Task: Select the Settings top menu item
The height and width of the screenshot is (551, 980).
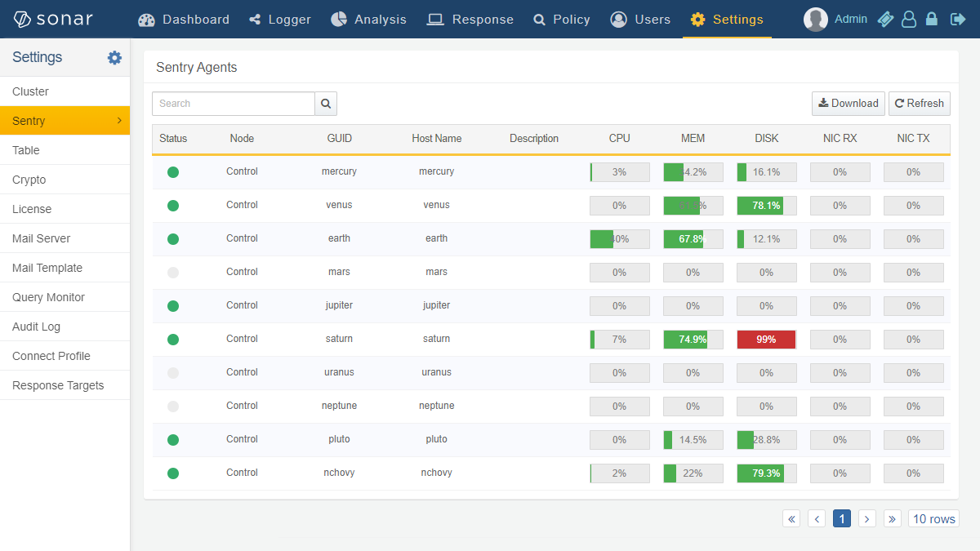Action: click(x=727, y=20)
